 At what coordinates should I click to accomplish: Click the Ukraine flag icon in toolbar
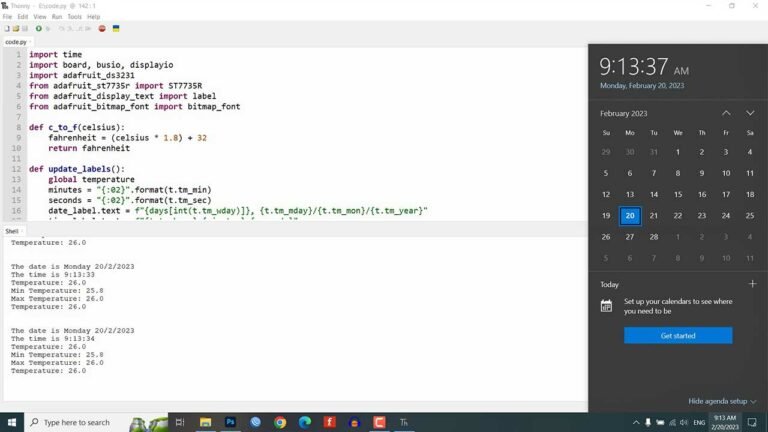point(116,28)
